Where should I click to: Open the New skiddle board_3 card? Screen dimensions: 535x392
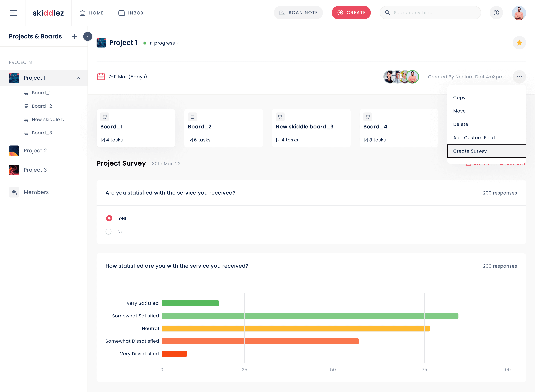[x=311, y=128]
